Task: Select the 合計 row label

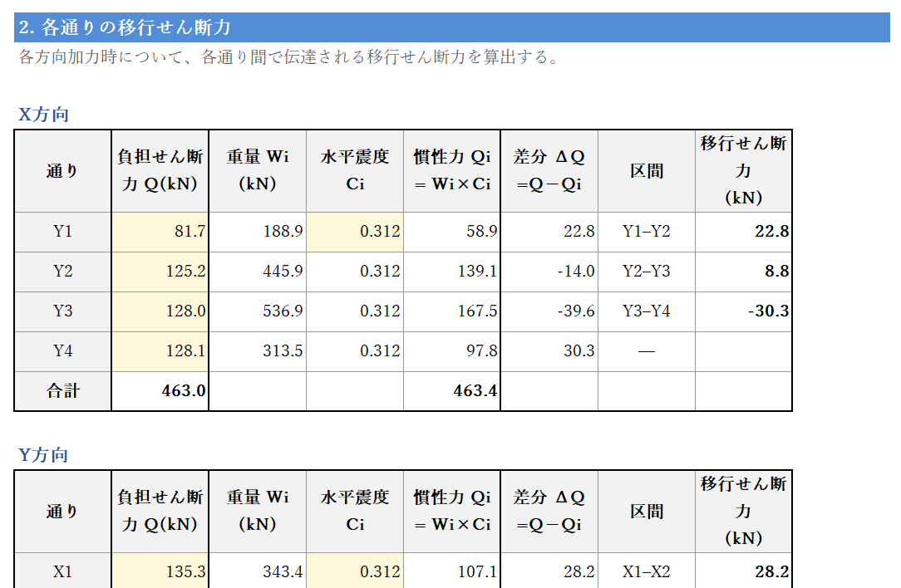Action: (62, 391)
